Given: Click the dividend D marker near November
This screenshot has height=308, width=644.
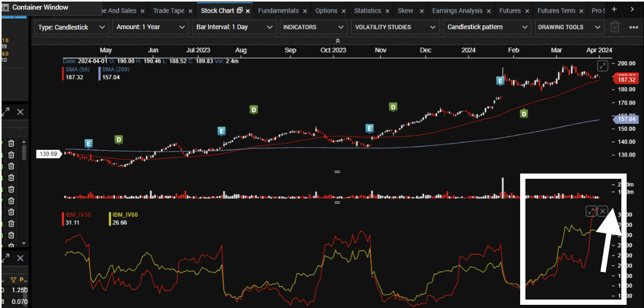Looking at the screenshot, I should click(x=393, y=107).
